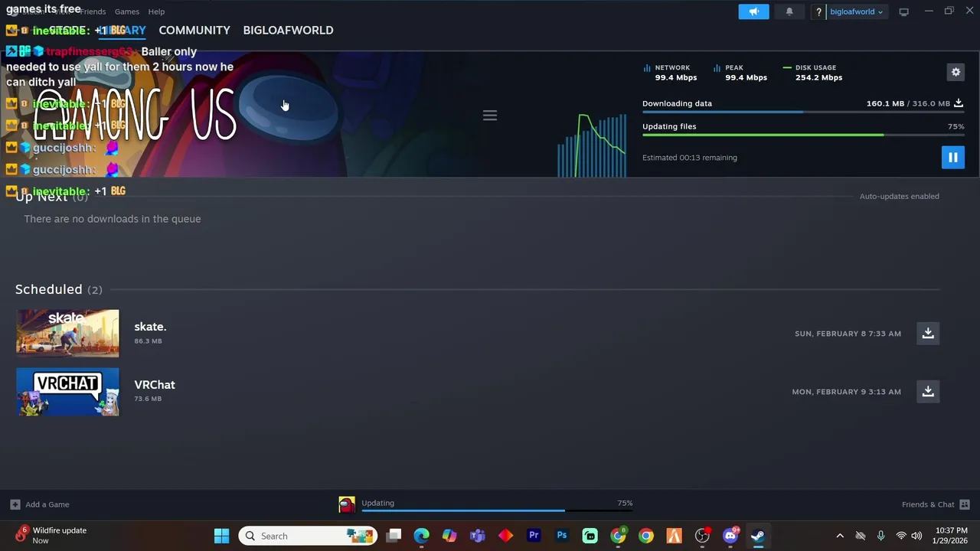Open Steam announcements megaphone

(x=753, y=11)
